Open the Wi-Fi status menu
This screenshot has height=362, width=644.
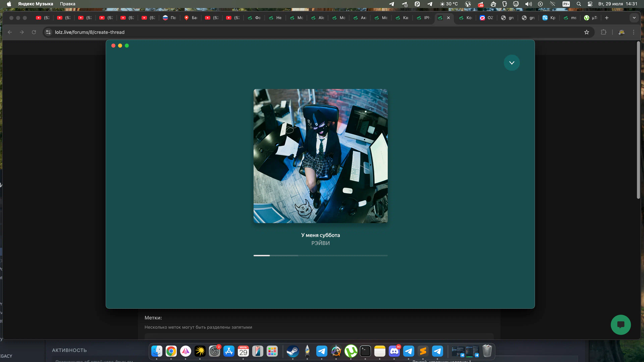552,4
